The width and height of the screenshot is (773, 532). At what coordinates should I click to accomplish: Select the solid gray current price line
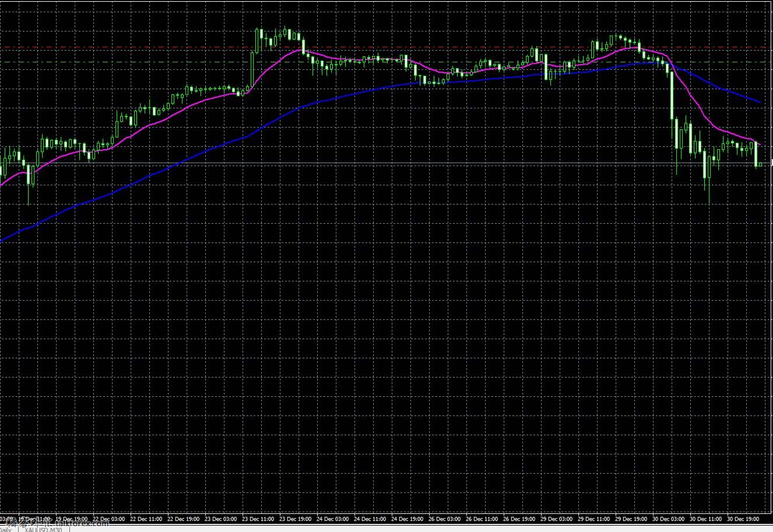[386, 163]
